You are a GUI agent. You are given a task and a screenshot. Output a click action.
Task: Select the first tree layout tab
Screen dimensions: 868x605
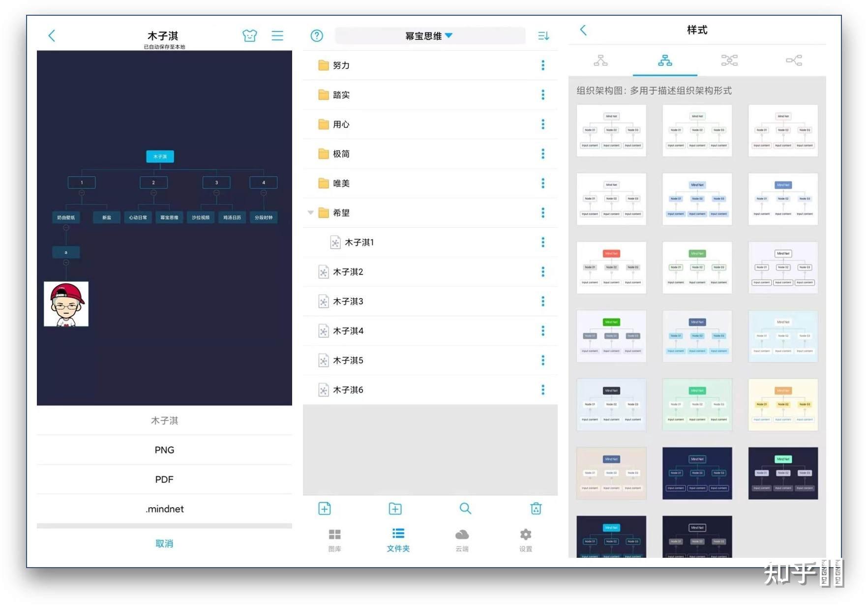coord(600,60)
